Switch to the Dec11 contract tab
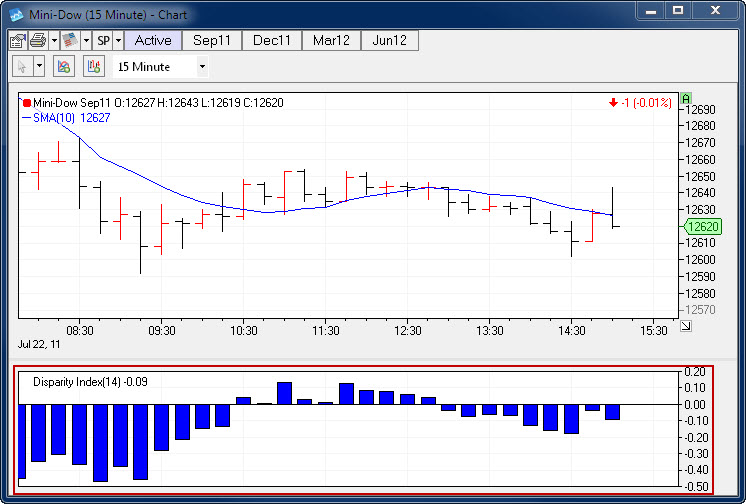 (271, 41)
